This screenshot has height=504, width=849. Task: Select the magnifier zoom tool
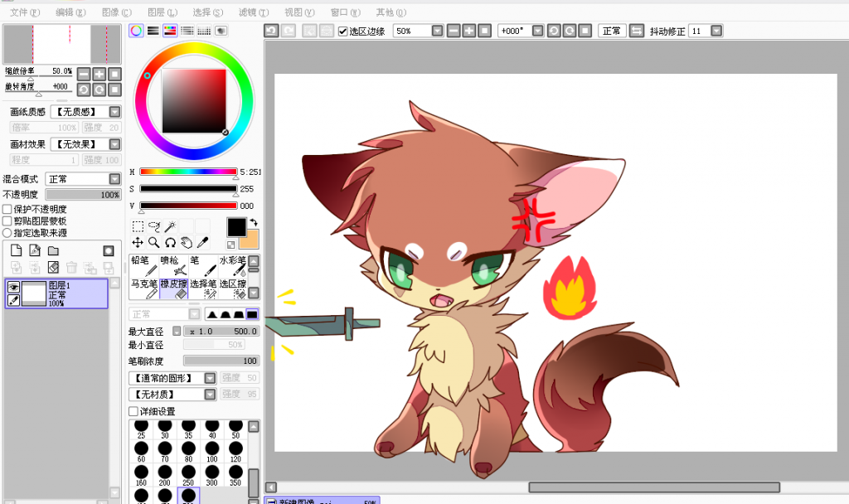click(x=154, y=243)
